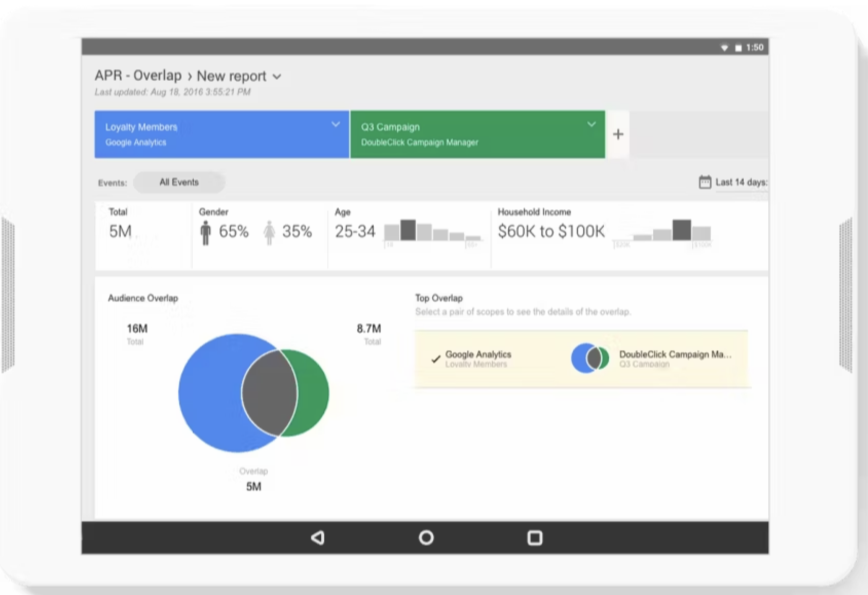868x595 pixels.
Task: Expand the Q3 Campaign scope dropdown arrow
Action: 592,124
